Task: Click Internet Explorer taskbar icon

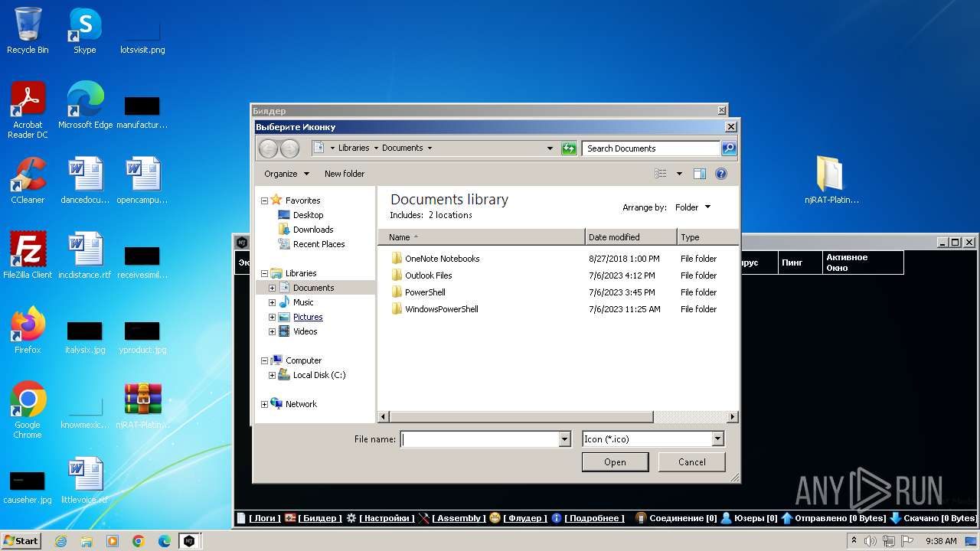Action: tap(60, 541)
